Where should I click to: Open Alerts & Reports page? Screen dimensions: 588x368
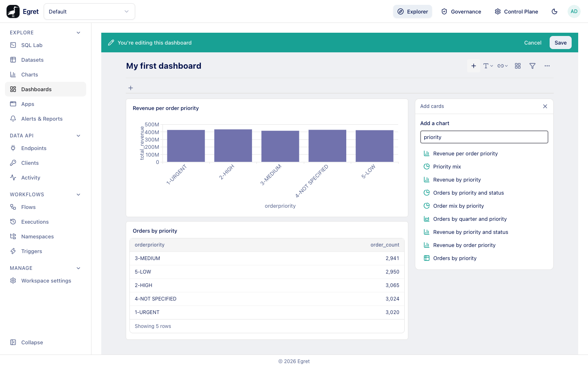46,119
